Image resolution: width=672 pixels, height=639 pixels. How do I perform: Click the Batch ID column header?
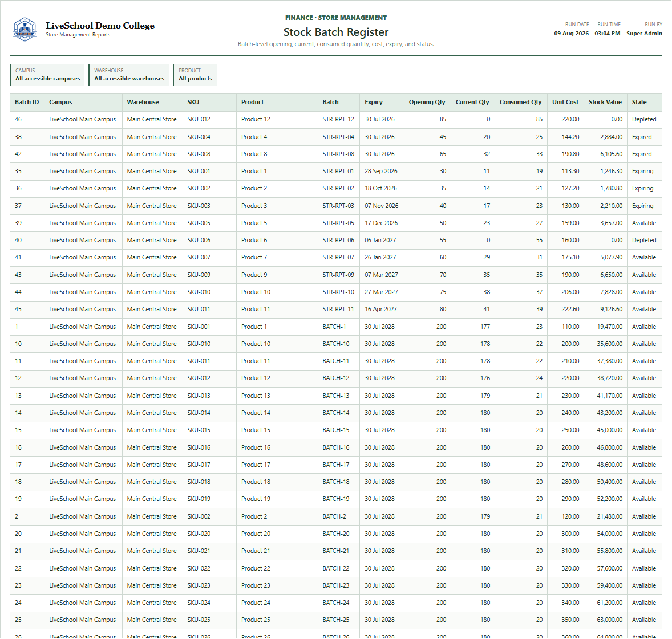click(27, 103)
